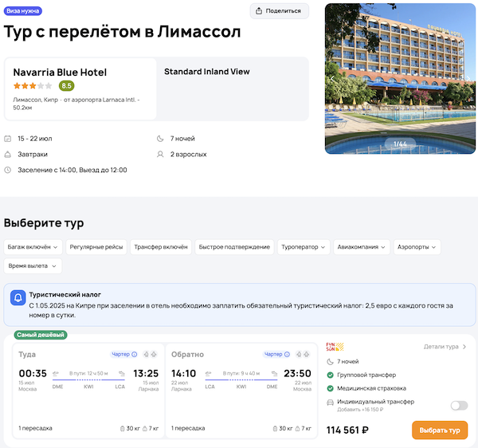The height and width of the screenshot is (448, 478).
Task: Click the charter info icon in Обратно
Action: point(290,354)
